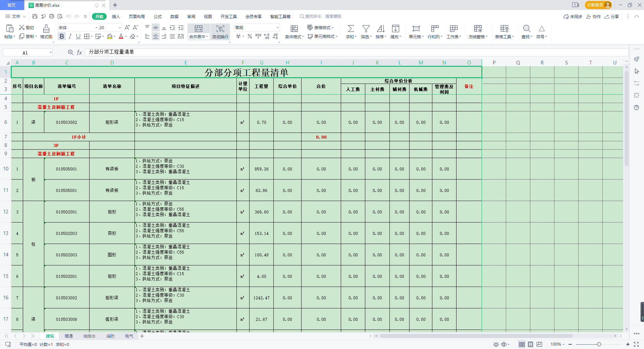Click the 访客登录 guest login button

(598, 5)
